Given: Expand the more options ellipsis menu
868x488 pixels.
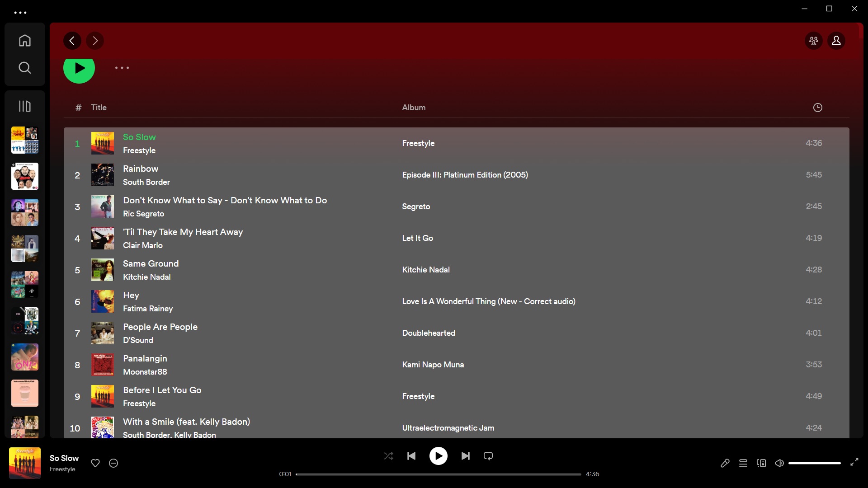Looking at the screenshot, I should [x=122, y=69].
